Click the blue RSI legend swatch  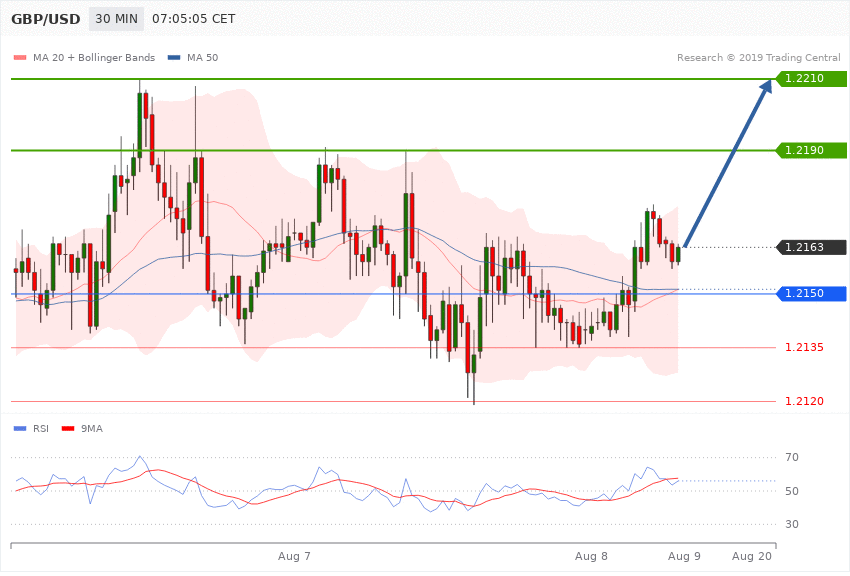(20, 429)
